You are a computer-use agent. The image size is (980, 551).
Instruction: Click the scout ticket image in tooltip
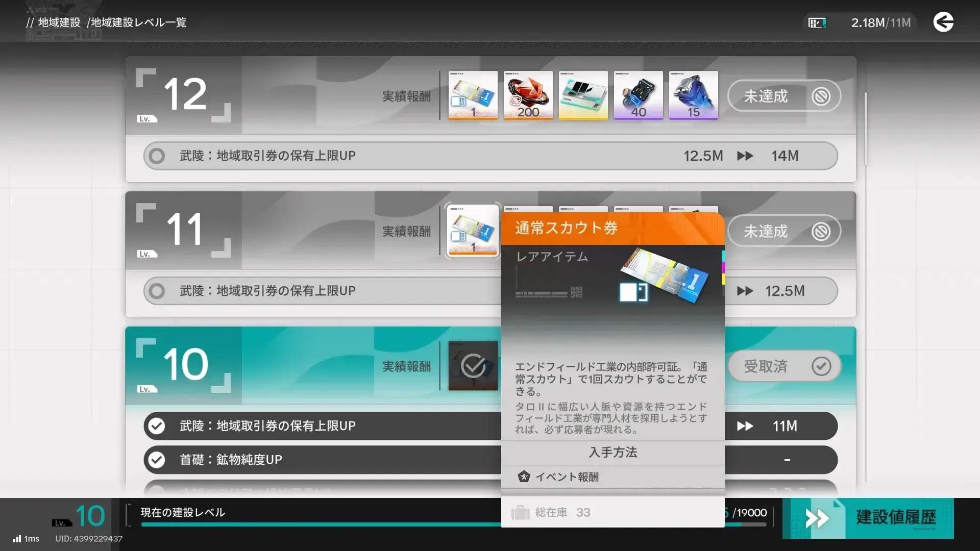point(664,276)
